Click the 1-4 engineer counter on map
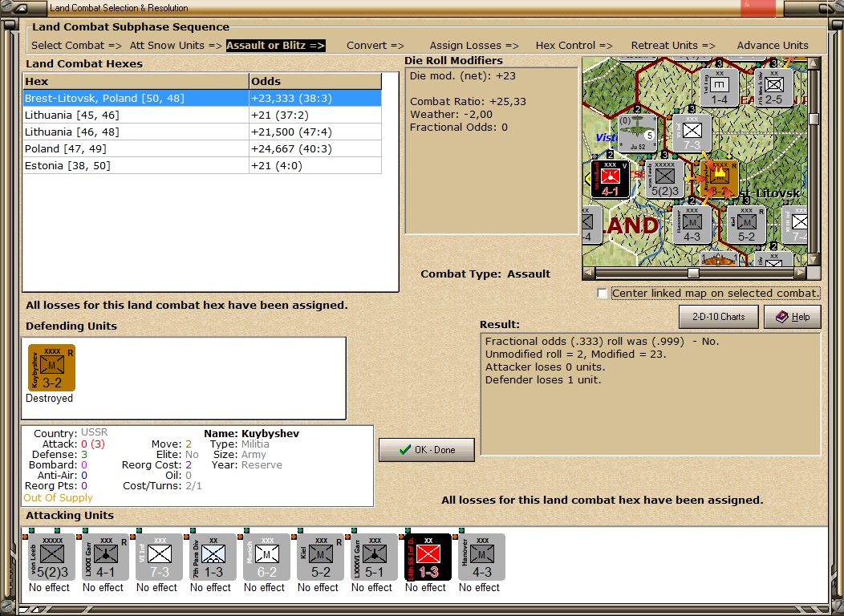Screen dimensions: 844x616 click(x=719, y=87)
